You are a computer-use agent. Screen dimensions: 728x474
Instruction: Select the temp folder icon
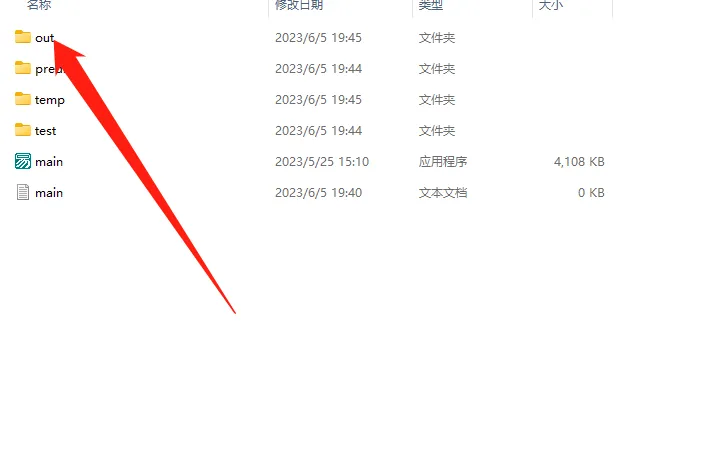23,99
